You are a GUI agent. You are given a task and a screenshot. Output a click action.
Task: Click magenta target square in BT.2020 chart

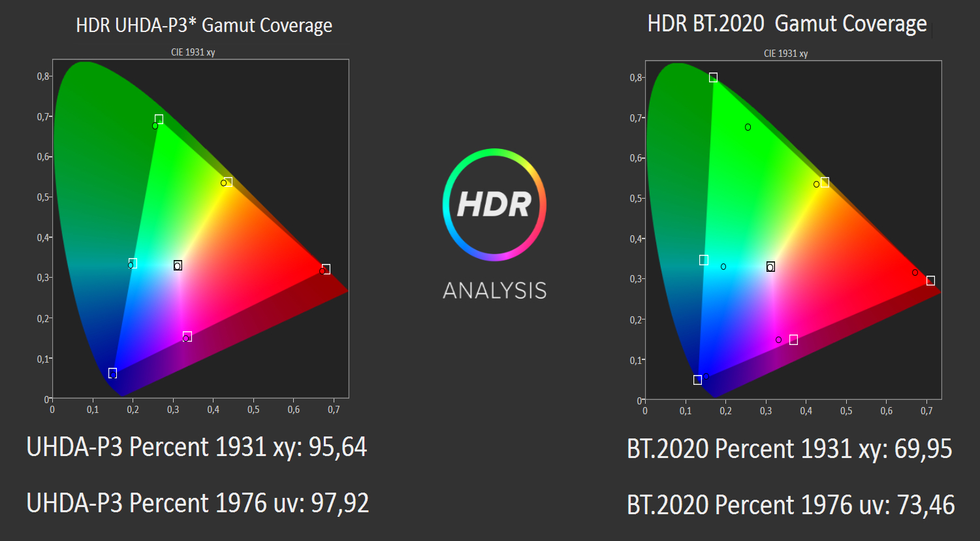(x=793, y=340)
